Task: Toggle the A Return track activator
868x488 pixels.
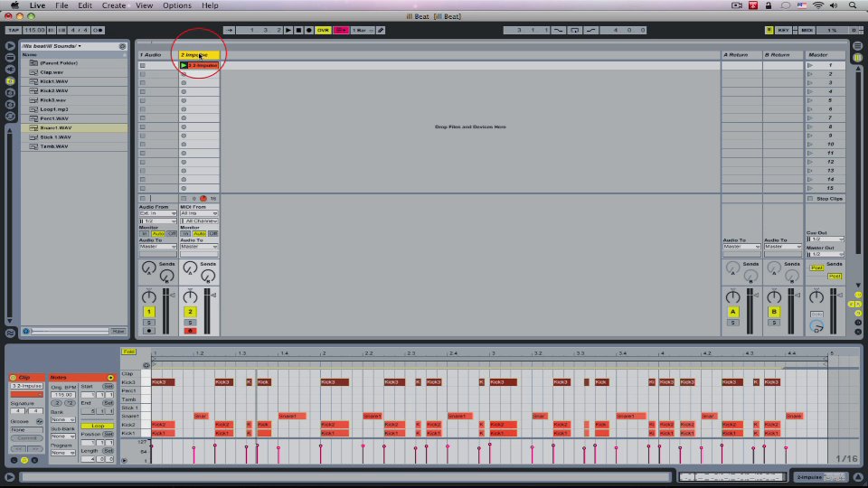Action: click(733, 312)
